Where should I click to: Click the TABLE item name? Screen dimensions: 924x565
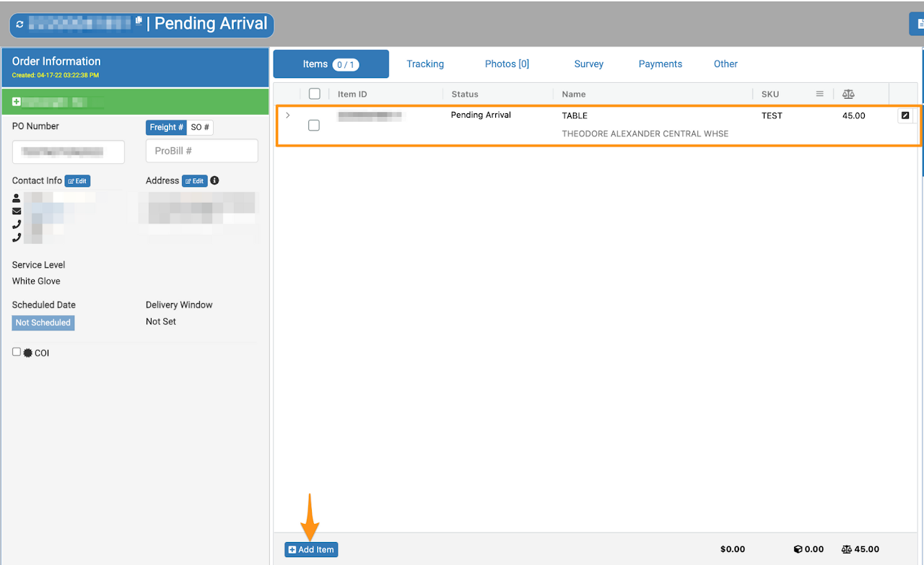pyautogui.click(x=575, y=115)
